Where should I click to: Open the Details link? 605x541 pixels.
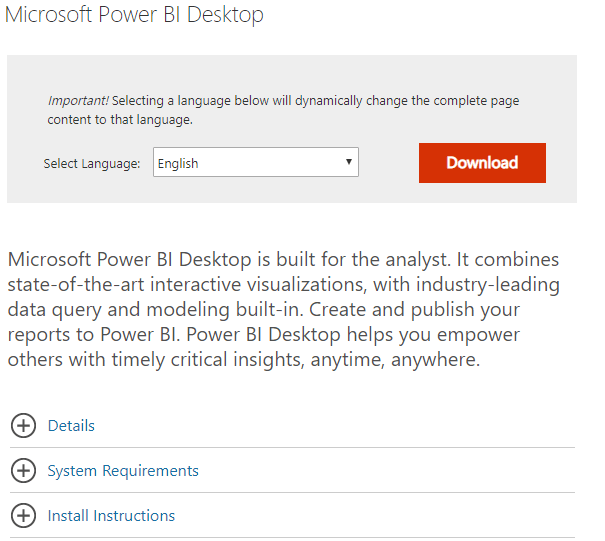pyautogui.click(x=71, y=426)
